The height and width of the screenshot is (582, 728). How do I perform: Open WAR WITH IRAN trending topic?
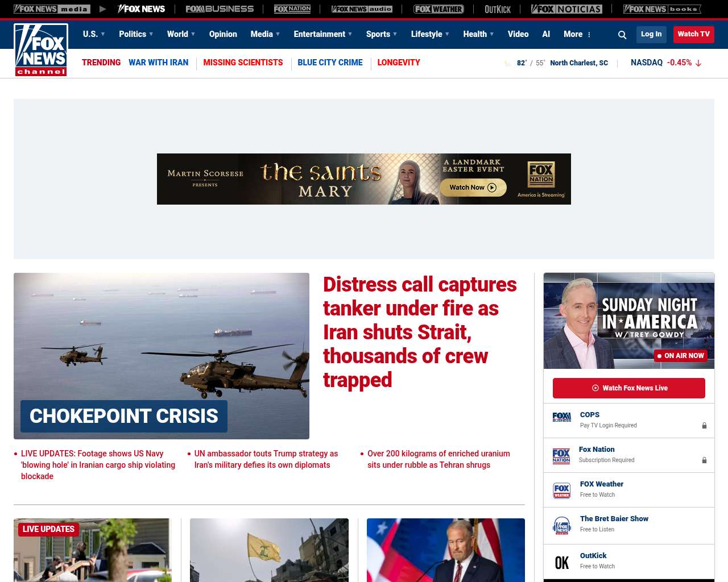158,63
